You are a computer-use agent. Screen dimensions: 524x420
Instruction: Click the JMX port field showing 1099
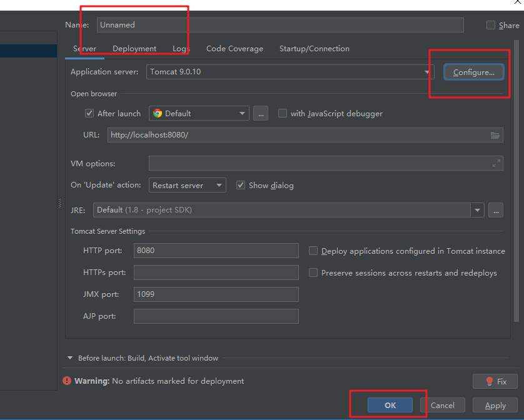[x=216, y=294]
